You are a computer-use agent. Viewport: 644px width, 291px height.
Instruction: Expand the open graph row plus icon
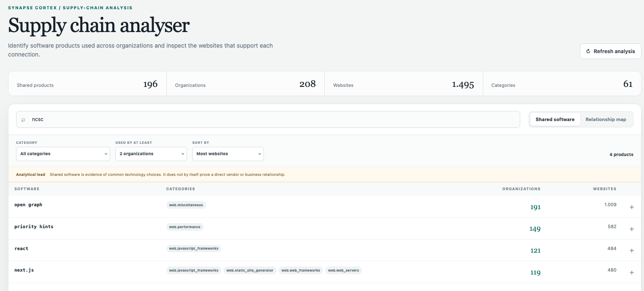[x=632, y=207]
